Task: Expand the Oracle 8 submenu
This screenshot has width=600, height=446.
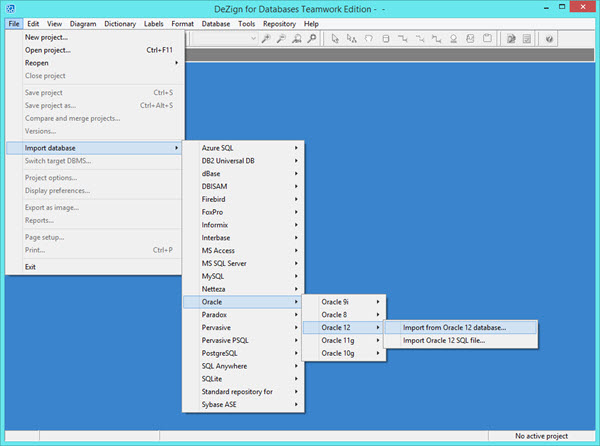Action: (x=344, y=315)
